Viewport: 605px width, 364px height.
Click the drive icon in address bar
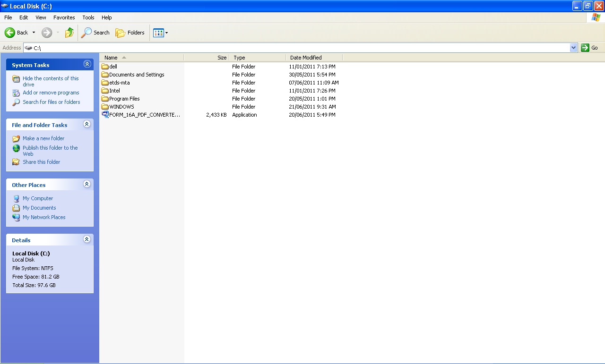[x=28, y=48]
